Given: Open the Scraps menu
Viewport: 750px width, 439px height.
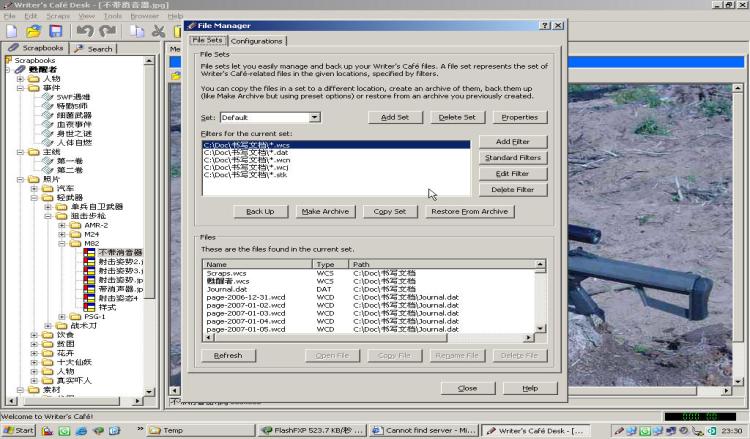Looking at the screenshot, I should (58, 16).
